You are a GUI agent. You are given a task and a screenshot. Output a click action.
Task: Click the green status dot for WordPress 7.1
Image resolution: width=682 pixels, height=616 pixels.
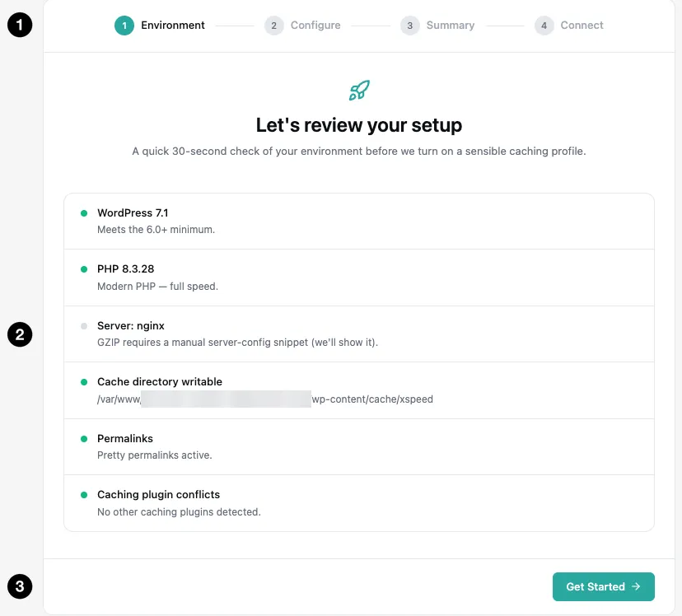(84, 213)
